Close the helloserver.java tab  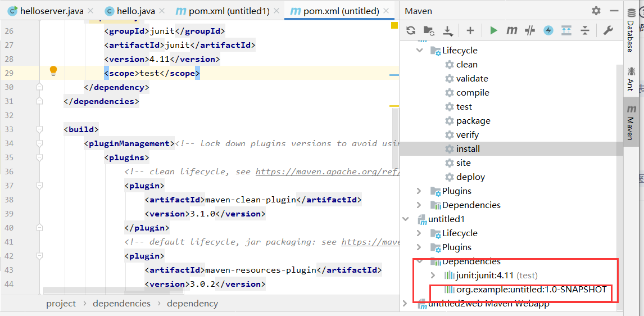(x=91, y=11)
